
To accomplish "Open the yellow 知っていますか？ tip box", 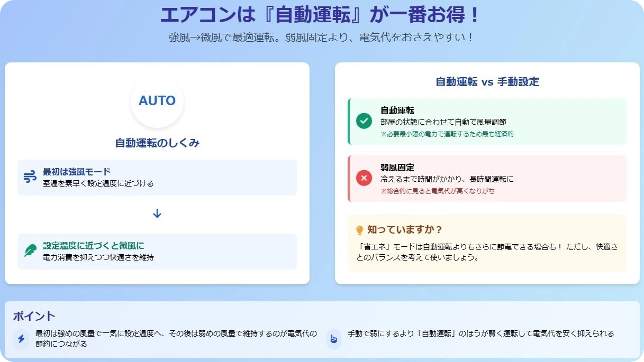I will pos(487,243).
